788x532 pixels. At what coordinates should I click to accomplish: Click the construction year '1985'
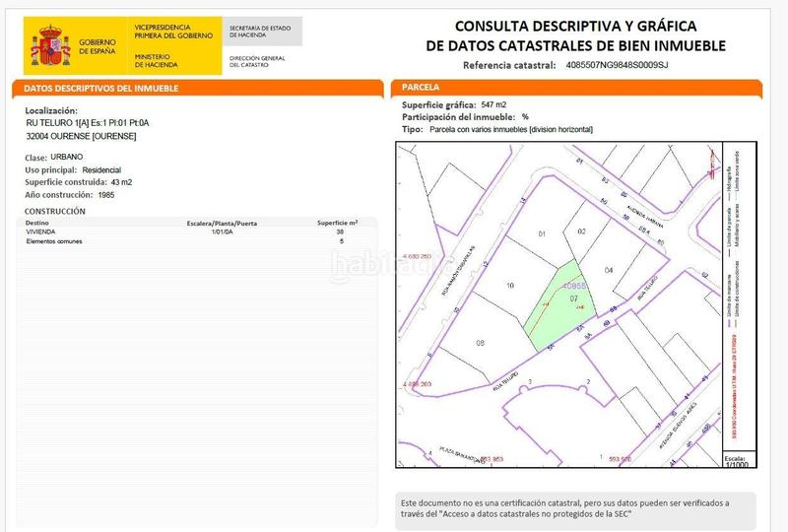(106, 195)
